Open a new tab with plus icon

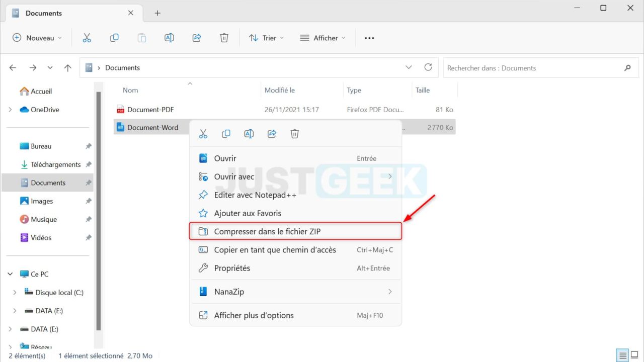(x=157, y=13)
